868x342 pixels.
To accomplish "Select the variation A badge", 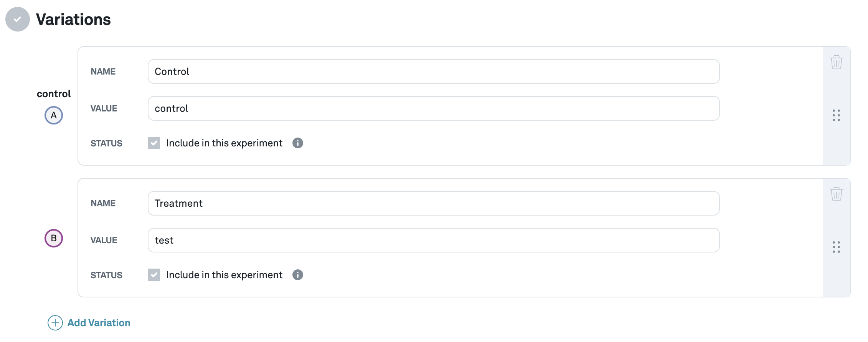I will coord(53,115).
